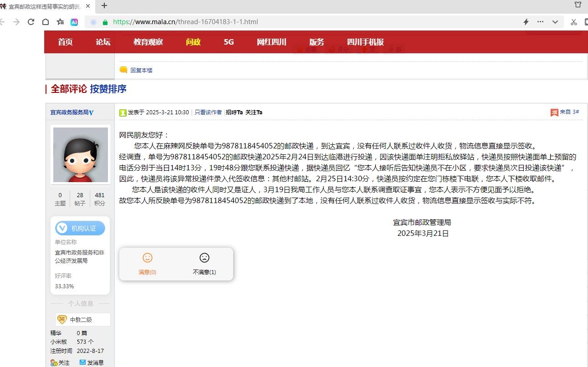Open a new browser tab

pos(104,5)
